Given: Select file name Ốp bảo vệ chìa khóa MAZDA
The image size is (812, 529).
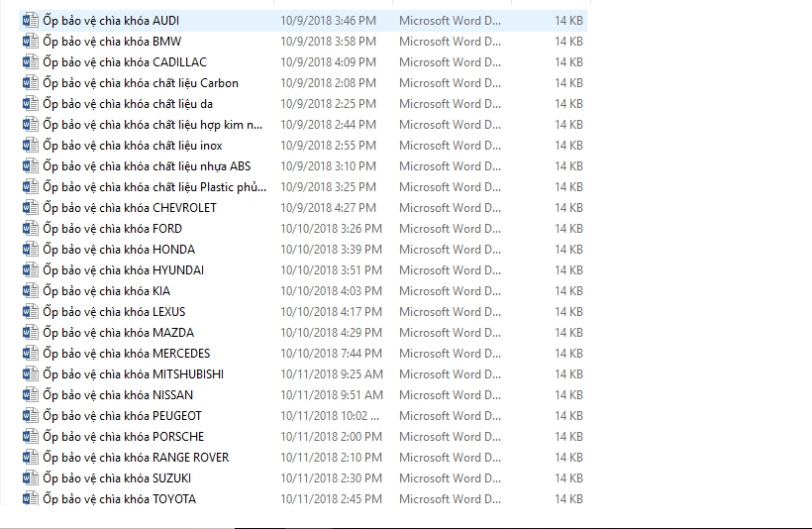Looking at the screenshot, I should pyautogui.click(x=118, y=332).
